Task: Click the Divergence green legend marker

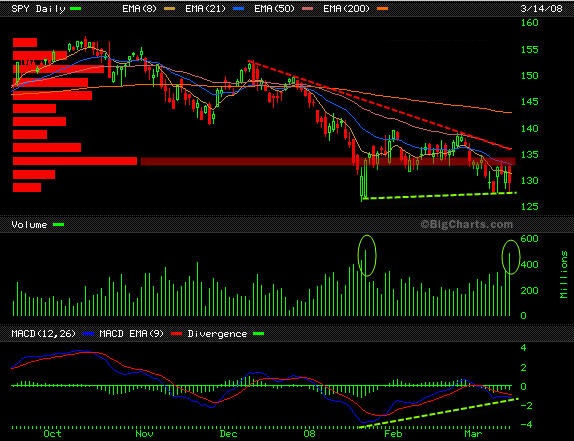Action: (258, 333)
